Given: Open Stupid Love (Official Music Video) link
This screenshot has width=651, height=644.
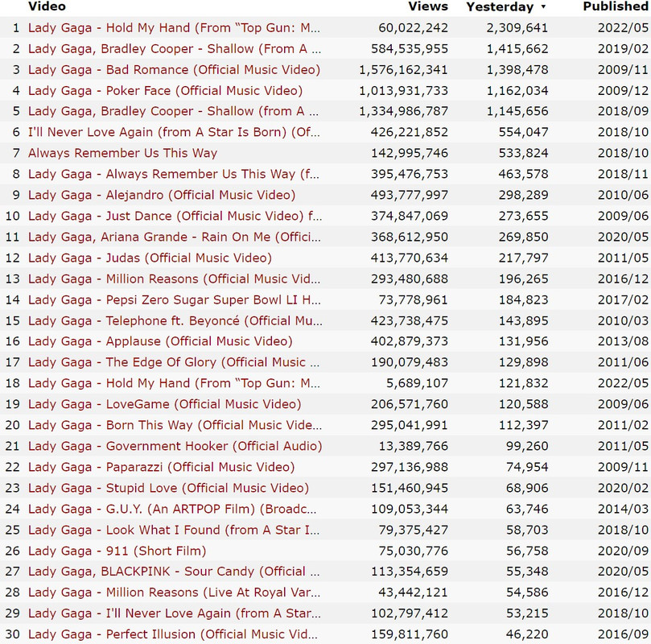Looking at the screenshot, I should [x=168, y=488].
